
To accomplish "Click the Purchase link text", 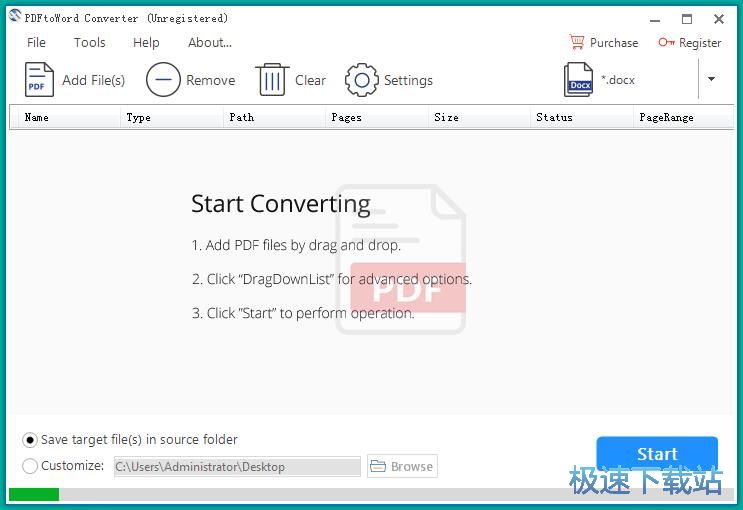I will point(614,43).
